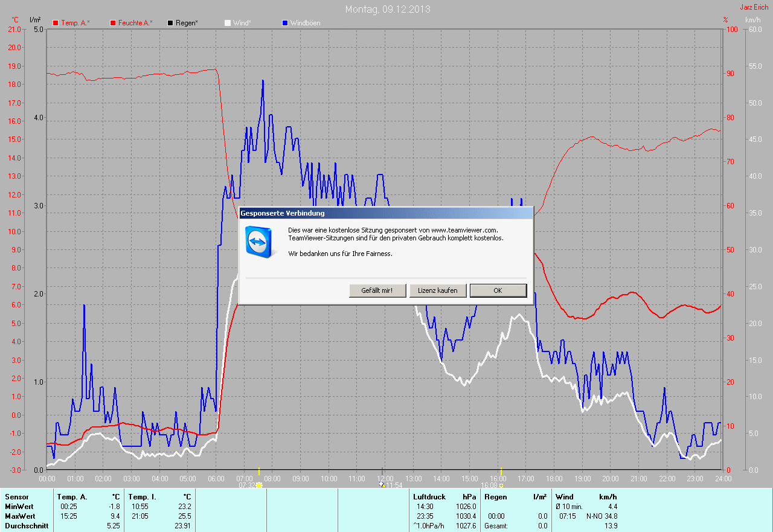Click the white Wind legend square
The width and height of the screenshot is (773, 532).
tap(228, 23)
